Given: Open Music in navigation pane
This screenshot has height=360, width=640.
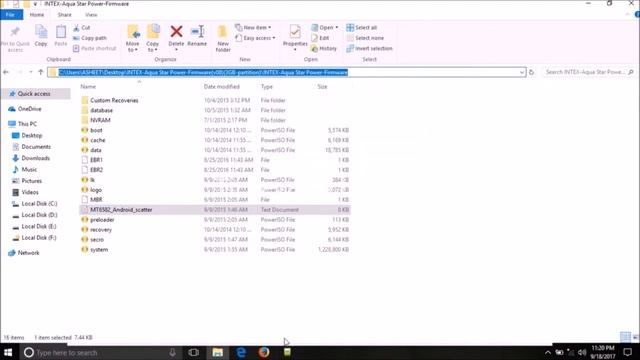Looking at the screenshot, I should pyautogui.click(x=29, y=169).
